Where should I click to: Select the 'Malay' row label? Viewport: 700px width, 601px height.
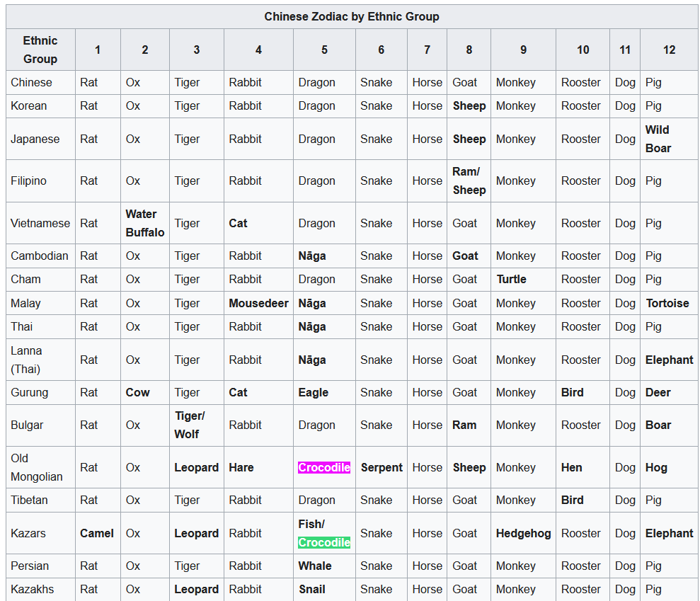pyautogui.click(x=25, y=303)
